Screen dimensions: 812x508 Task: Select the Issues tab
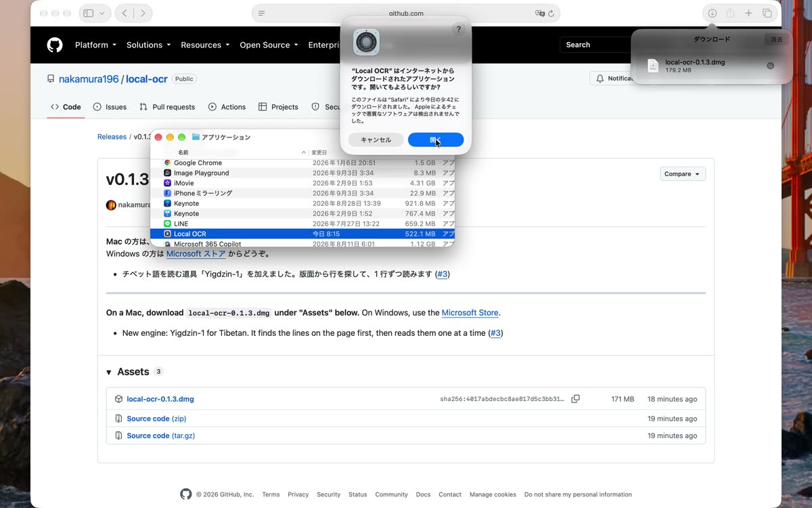click(x=110, y=107)
